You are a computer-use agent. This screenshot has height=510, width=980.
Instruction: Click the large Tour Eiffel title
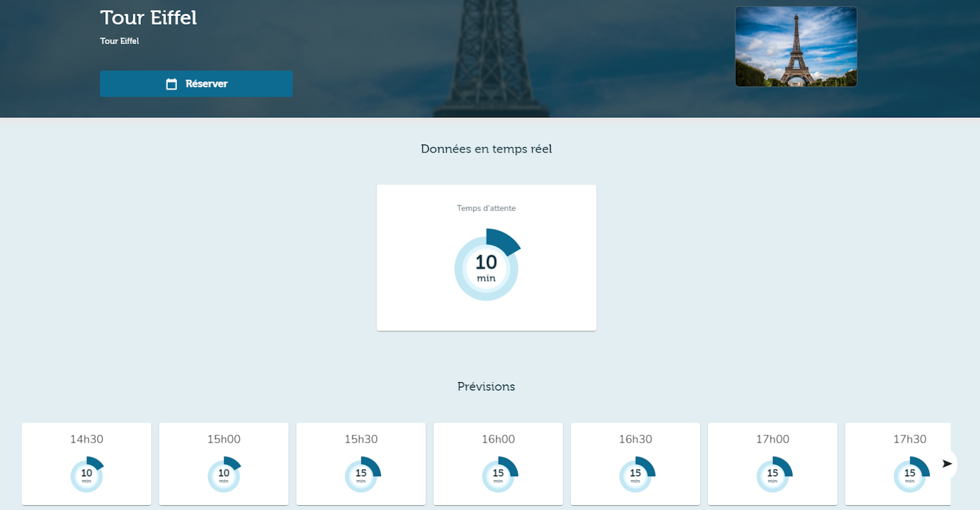pos(148,18)
